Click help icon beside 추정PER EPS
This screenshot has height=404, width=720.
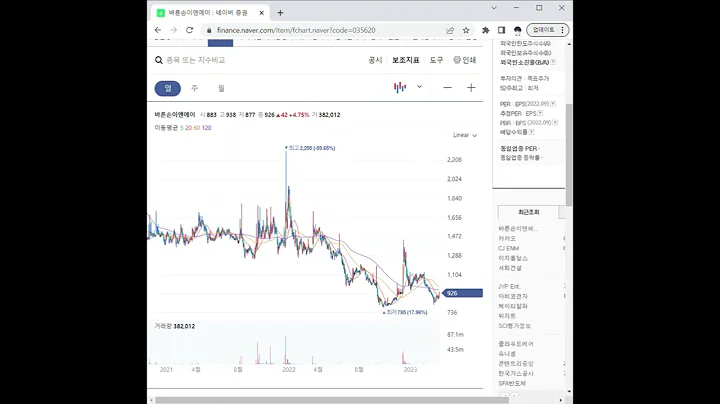click(540, 113)
